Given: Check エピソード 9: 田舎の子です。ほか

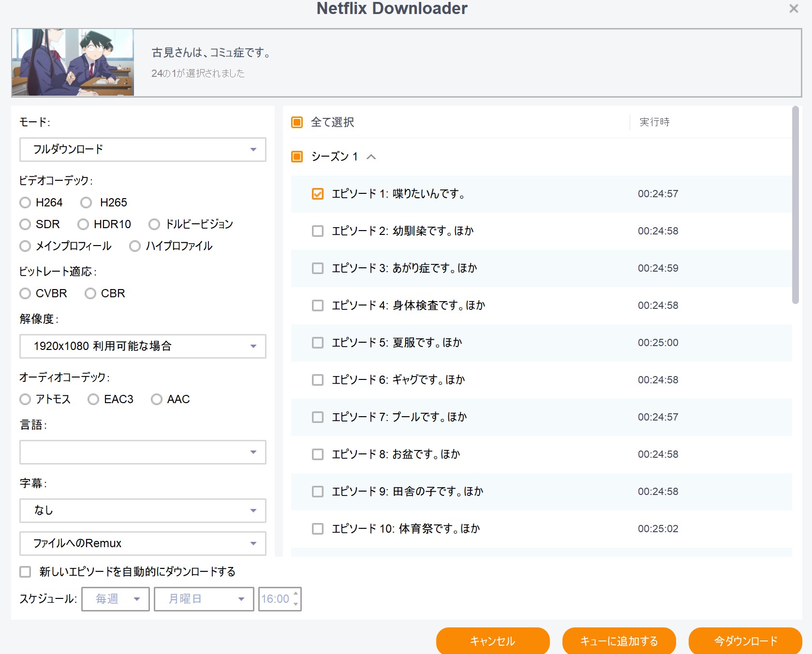Looking at the screenshot, I should pyautogui.click(x=318, y=492).
